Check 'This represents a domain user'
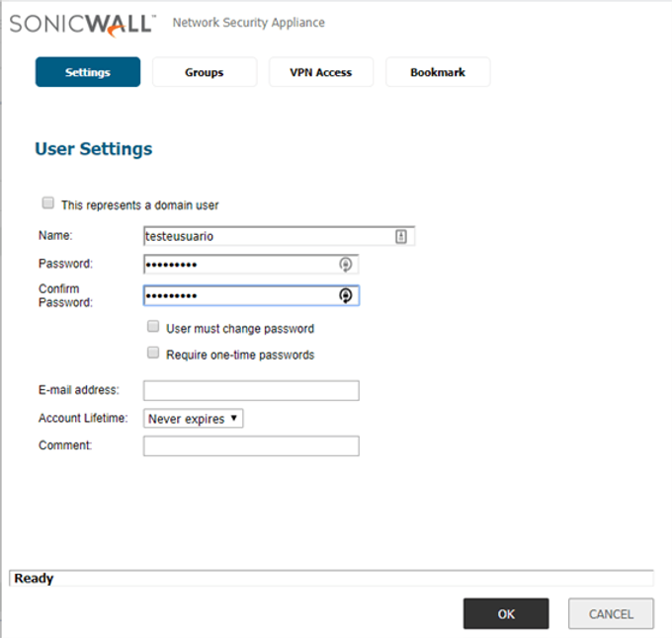 pyautogui.click(x=48, y=203)
